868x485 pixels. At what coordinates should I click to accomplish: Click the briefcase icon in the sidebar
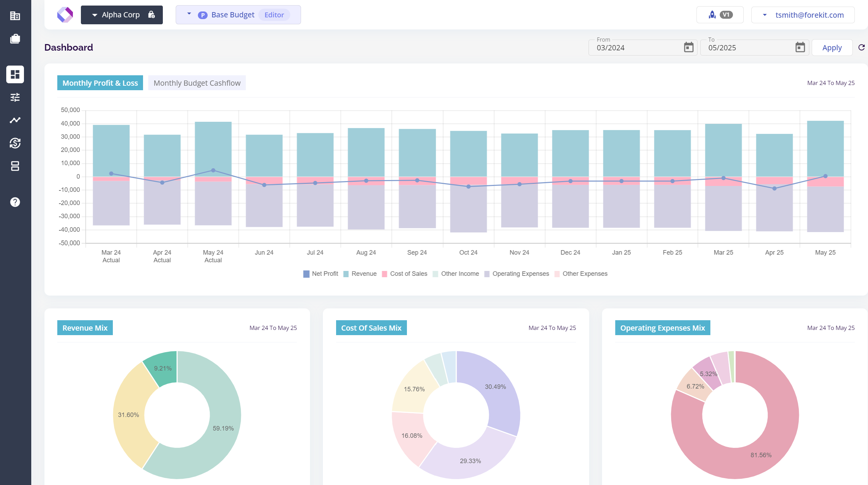point(15,39)
